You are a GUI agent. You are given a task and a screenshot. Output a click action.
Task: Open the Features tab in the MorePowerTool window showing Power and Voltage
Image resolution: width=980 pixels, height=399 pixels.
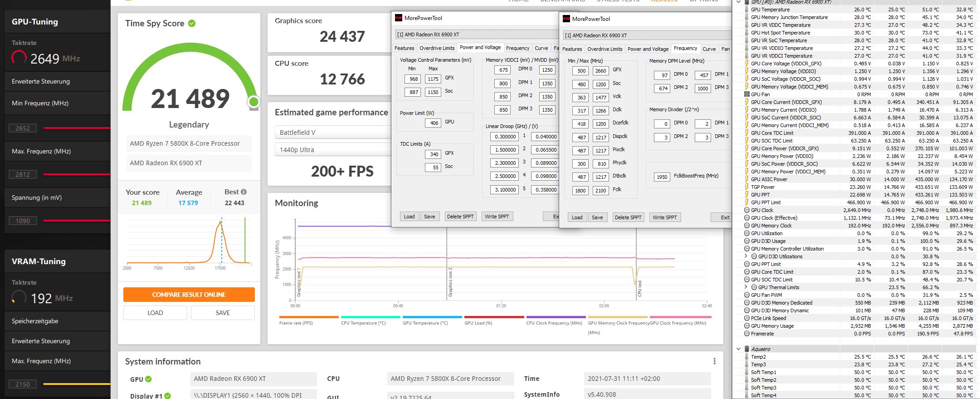pos(404,48)
